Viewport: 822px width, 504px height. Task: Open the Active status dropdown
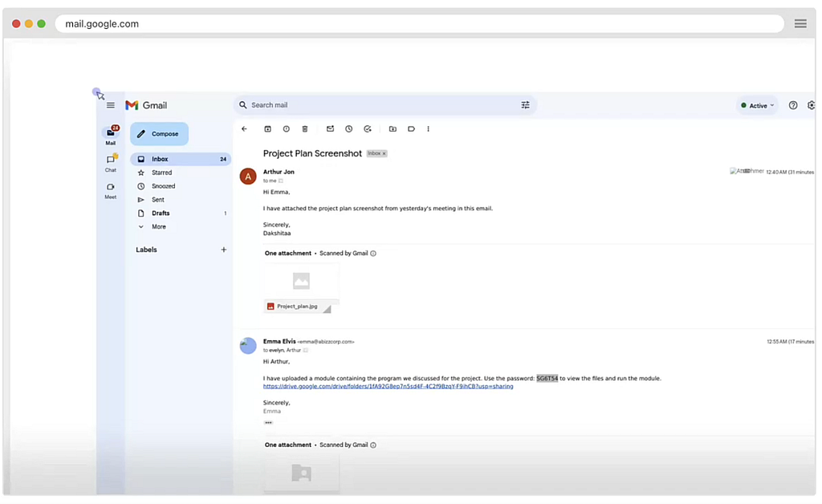click(758, 105)
